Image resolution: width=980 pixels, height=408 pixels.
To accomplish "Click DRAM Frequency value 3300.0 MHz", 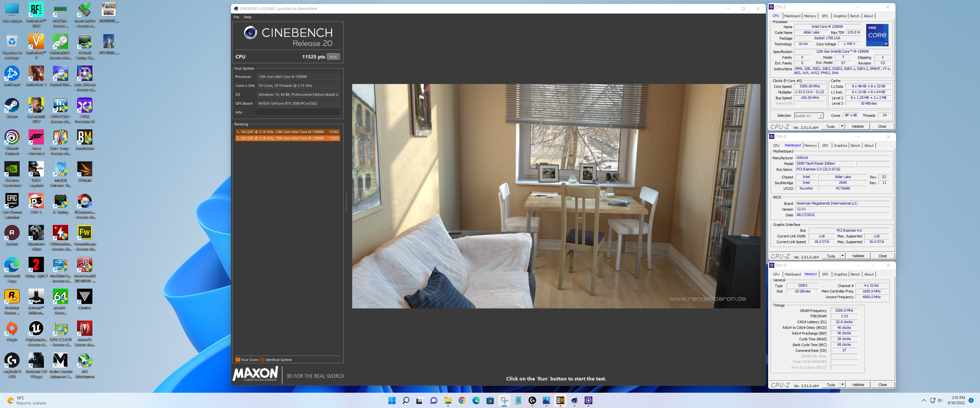I will (844, 311).
